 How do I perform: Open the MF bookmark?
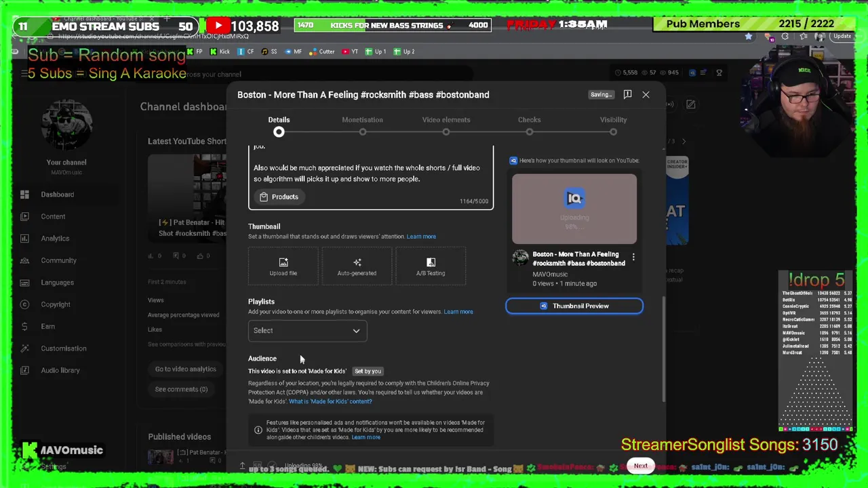[x=294, y=52]
